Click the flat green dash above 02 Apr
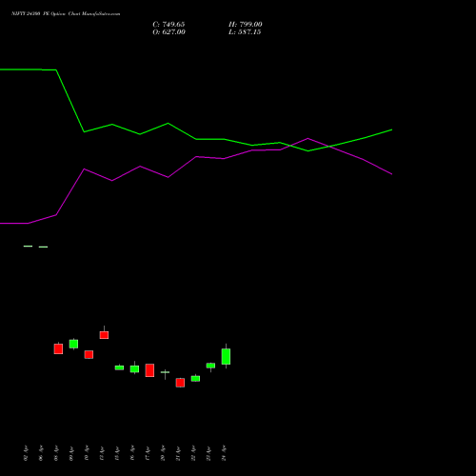 pos(28,247)
